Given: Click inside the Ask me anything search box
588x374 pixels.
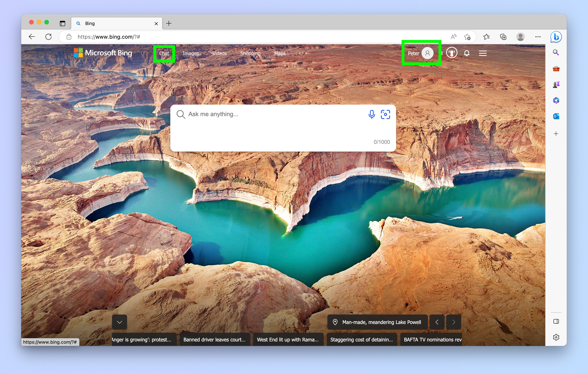Looking at the screenshot, I should [244, 114].
